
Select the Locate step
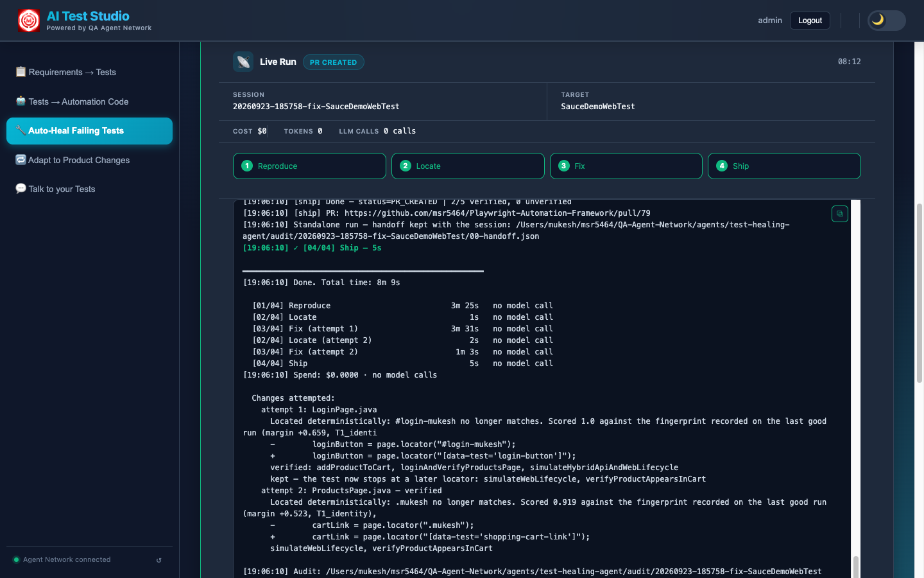(468, 166)
